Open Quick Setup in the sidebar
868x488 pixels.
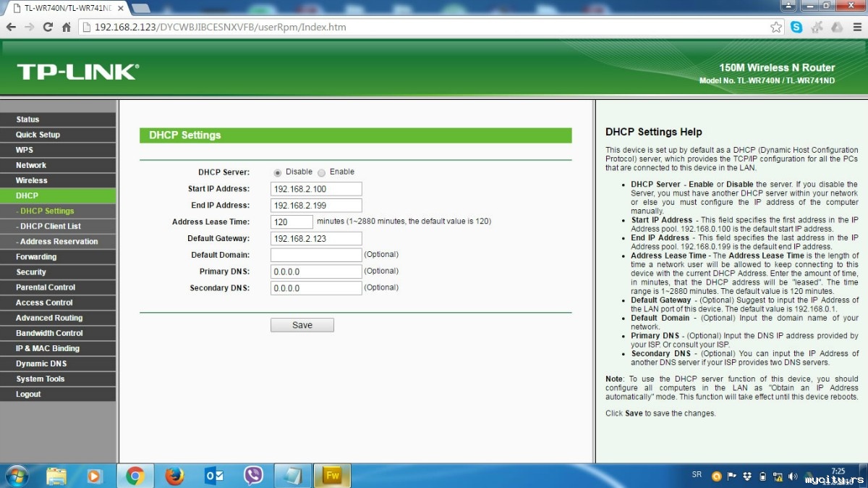click(58, 135)
